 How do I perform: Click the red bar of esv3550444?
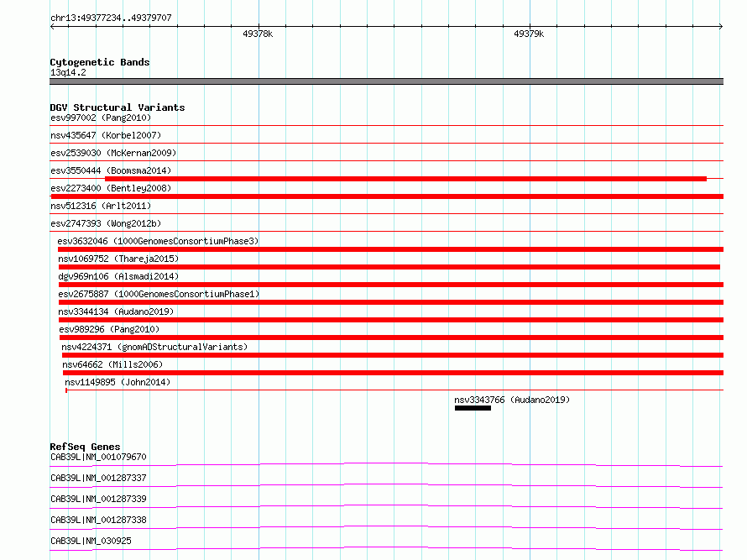(x=405, y=179)
